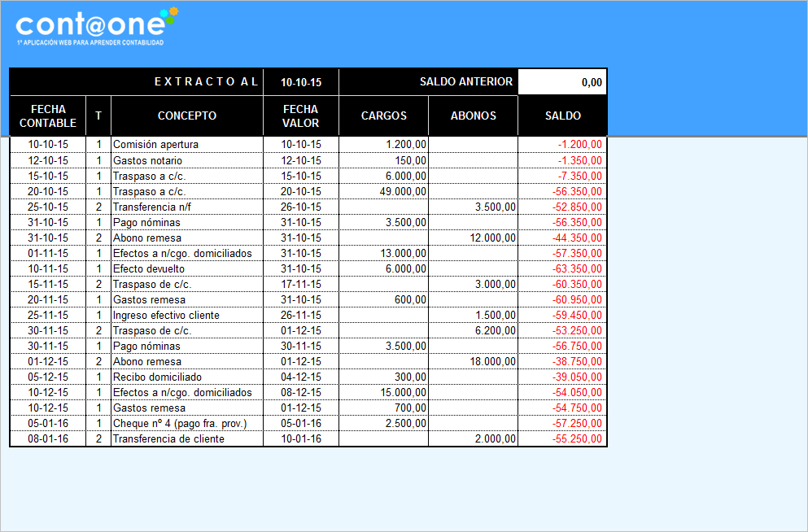Select the Transferencia de cliente cell
Image resolution: width=808 pixels, height=532 pixels.
(187, 438)
